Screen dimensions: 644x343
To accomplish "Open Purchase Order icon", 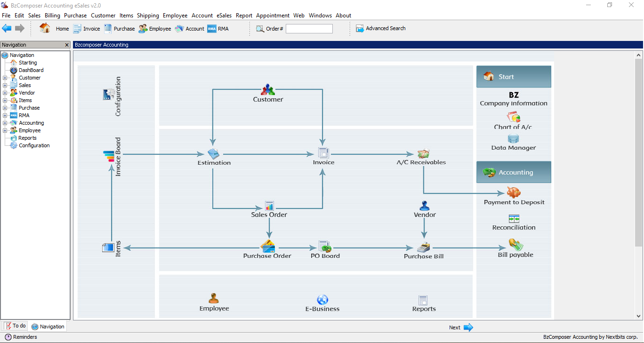I will click(267, 247).
